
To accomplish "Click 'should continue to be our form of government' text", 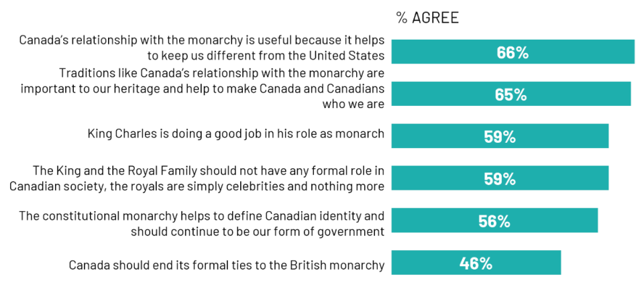I will 258,231.
